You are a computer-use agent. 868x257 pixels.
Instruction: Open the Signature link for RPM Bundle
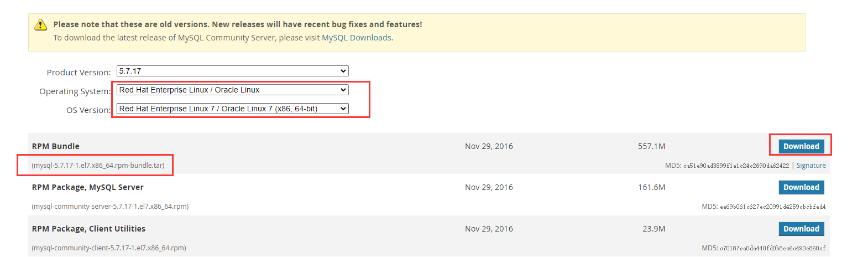pyautogui.click(x=811, y=166)
